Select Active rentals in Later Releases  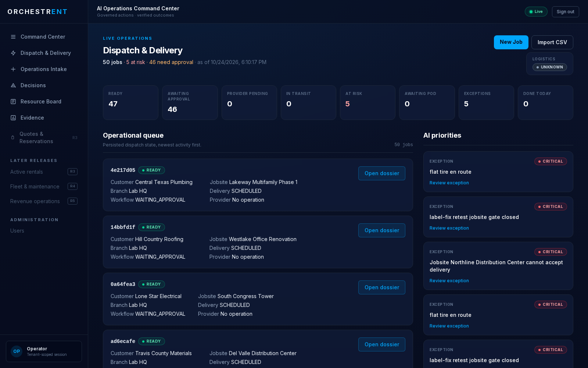[44, 172]
